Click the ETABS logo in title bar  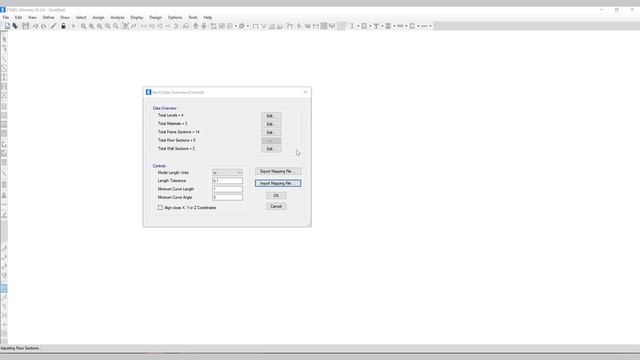(3, 10)
